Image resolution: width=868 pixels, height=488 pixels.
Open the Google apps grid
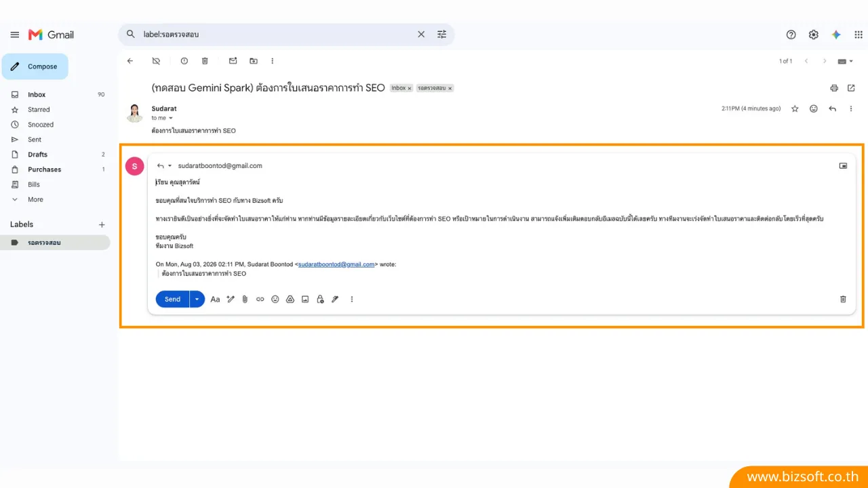tap(859, 35)
